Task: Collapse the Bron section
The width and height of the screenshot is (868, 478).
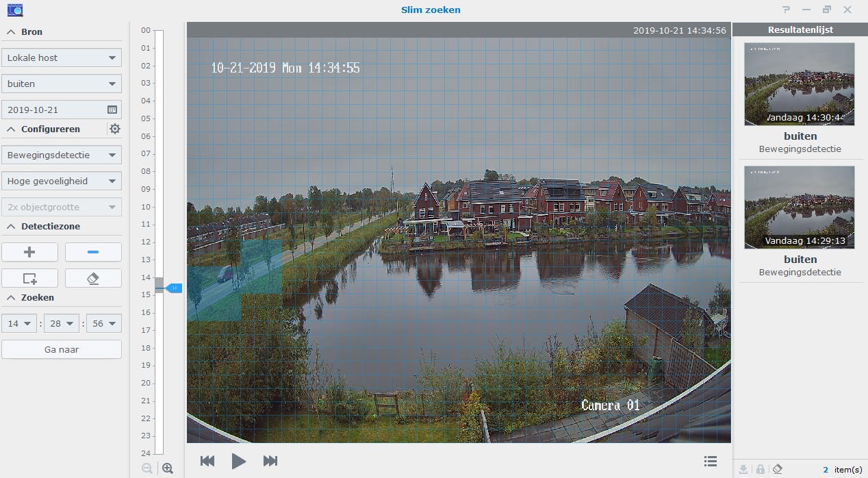Action: [10, 32]
